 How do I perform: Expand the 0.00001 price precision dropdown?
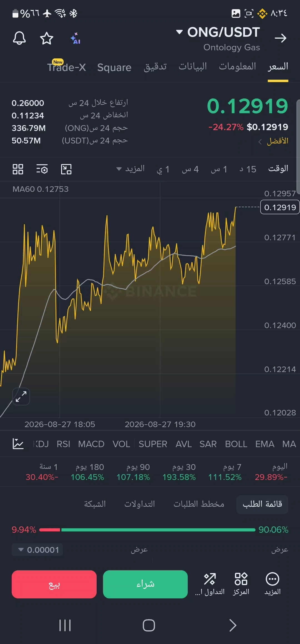(37, 550)
